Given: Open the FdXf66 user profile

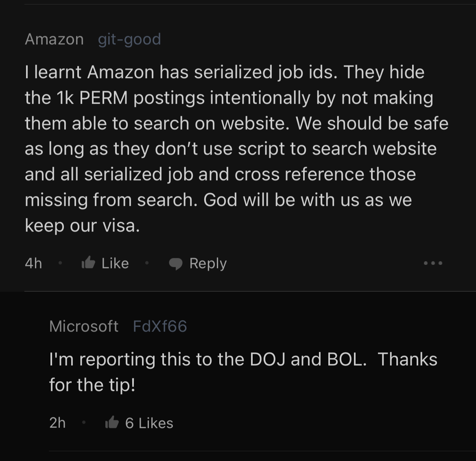Looking at the screenshot, I should [x=160, y=326].
